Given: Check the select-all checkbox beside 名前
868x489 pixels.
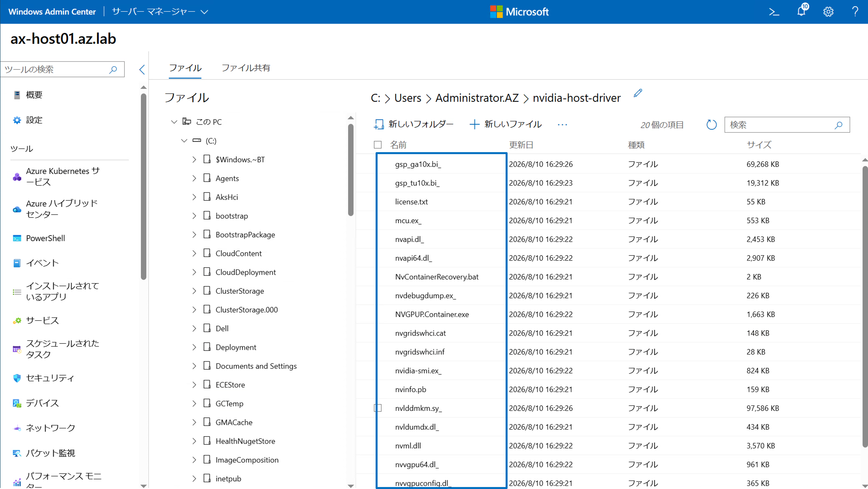Looking at the screenshot, I should [x=378, y=145].
